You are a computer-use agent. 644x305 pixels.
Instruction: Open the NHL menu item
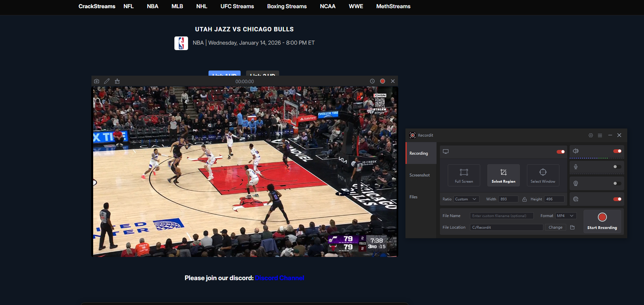[x=202, y=6]
